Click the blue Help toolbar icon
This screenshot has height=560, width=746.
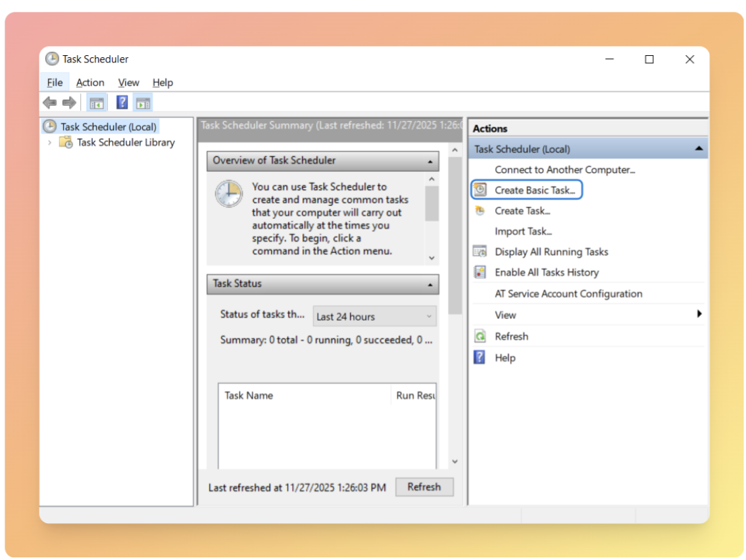[x=122, y=103]
